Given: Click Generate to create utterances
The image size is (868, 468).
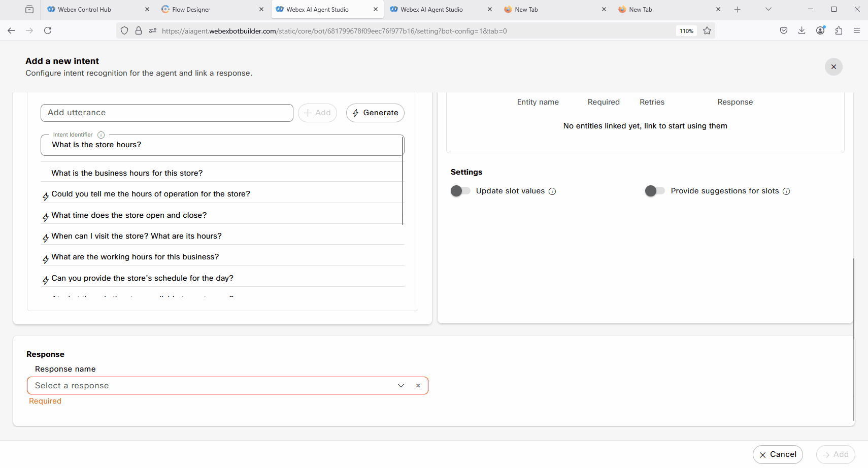Looking at the screenshot, I should tap(375, 113).
